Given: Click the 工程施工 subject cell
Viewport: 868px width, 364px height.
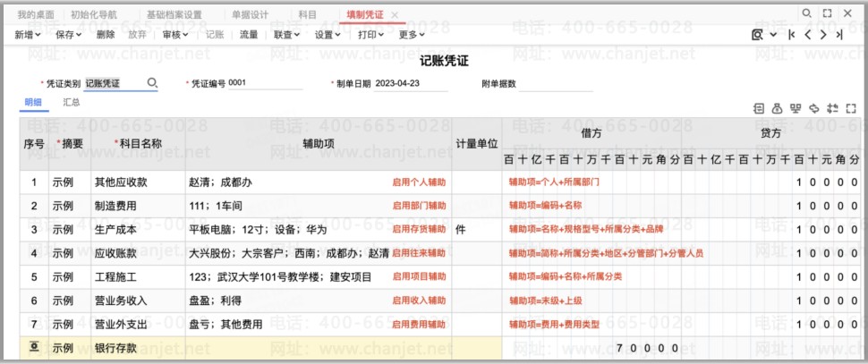Looking at the screenshot, I should (139, 277).
